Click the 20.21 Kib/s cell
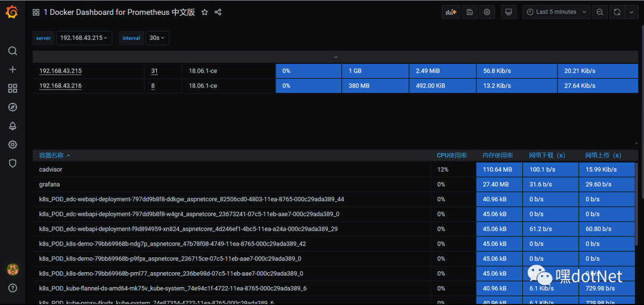 tap(598, 71)
